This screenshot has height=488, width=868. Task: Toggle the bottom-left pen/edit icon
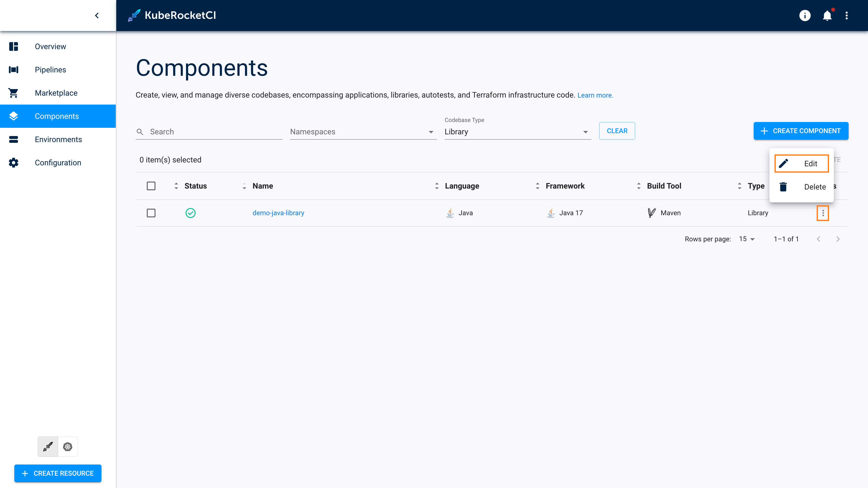tap(48, 446)
